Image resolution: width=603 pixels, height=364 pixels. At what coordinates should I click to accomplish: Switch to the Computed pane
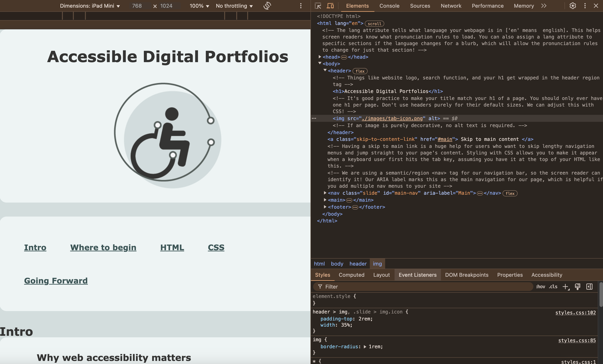(x=351, y=275)
